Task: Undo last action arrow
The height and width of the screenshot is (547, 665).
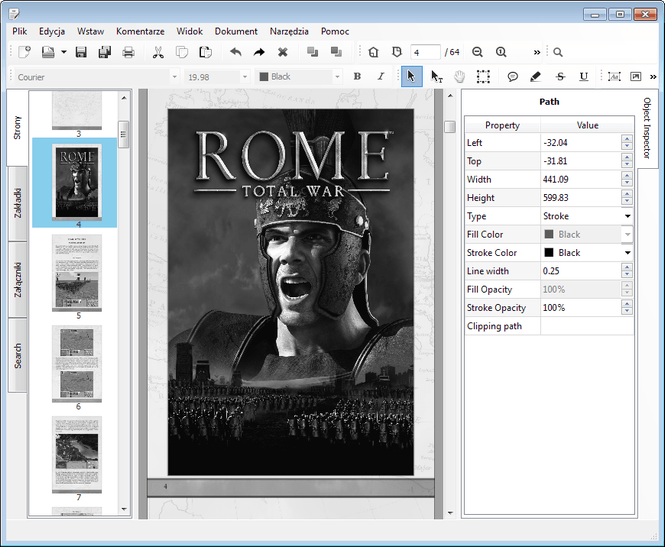Action: (x=236, y=52)
